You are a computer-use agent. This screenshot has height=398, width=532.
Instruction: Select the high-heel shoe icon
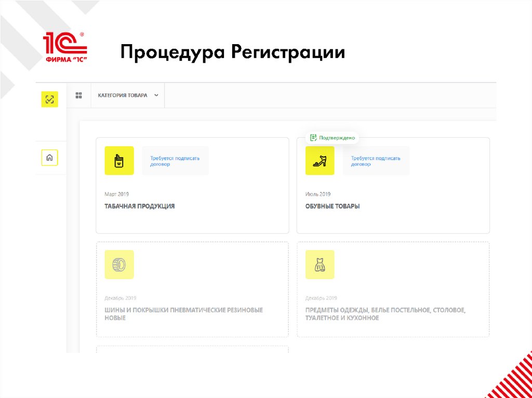[320, 161]
